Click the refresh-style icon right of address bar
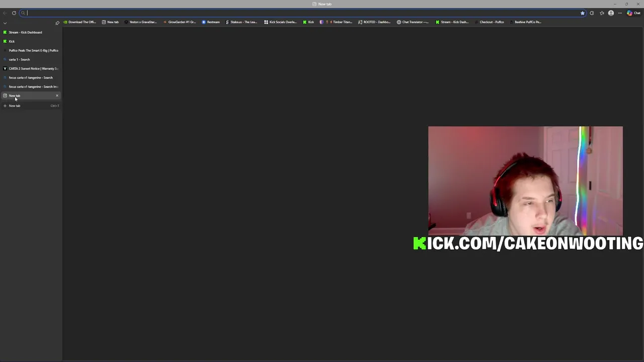Image resolution: width=644 pixels, height=362 pixels. (x=592, y=13)
